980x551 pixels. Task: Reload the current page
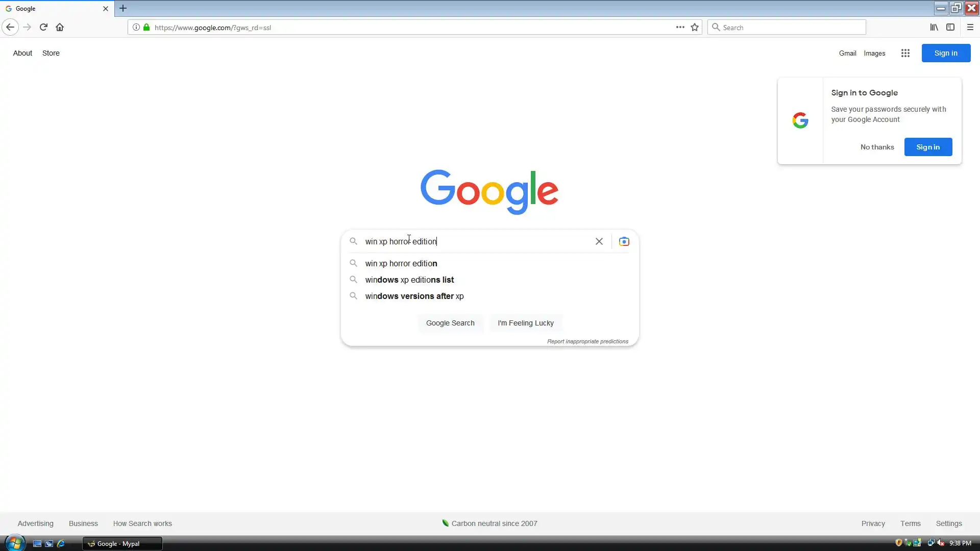(x=43, y=27)
